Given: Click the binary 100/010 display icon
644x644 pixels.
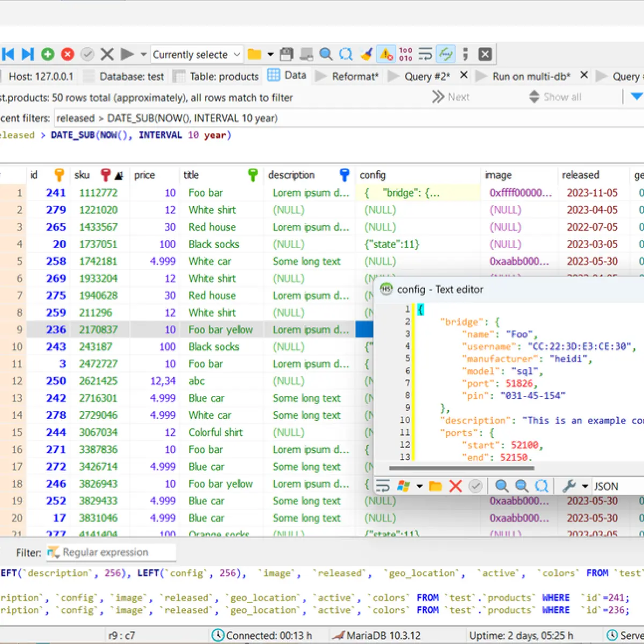Looking at the screenshot, I should click(406, 54).
